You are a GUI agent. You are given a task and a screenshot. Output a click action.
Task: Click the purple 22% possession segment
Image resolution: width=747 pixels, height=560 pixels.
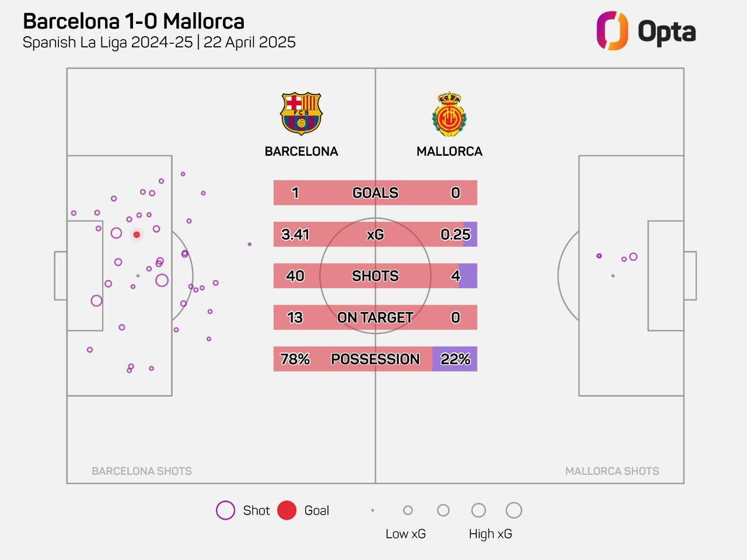point(455,359)
